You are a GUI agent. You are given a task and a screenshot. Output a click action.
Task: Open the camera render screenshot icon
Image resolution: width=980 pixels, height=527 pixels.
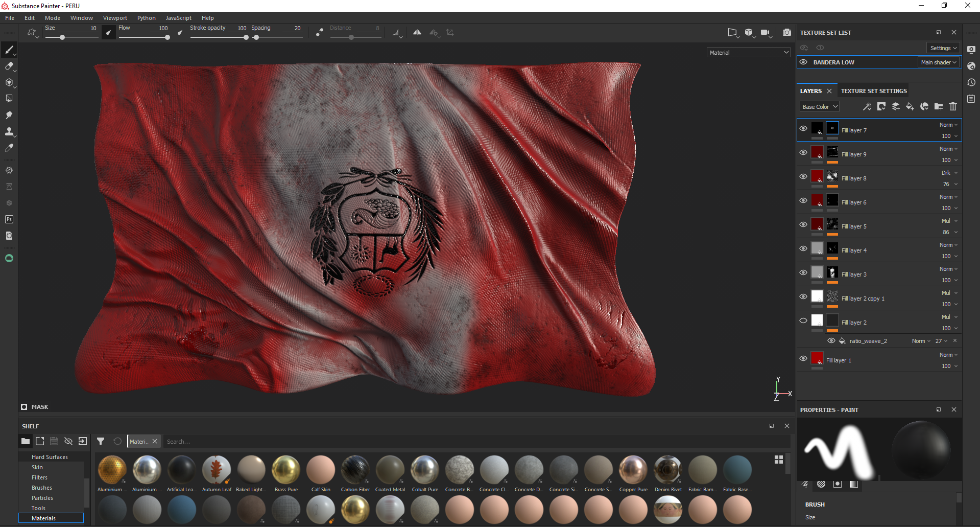[x=787, y=32]
